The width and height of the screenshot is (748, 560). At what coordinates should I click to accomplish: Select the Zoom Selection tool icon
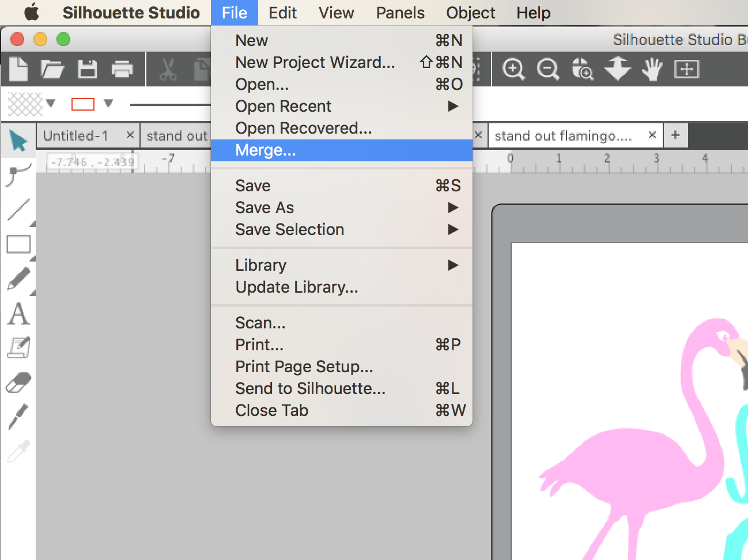583,69
